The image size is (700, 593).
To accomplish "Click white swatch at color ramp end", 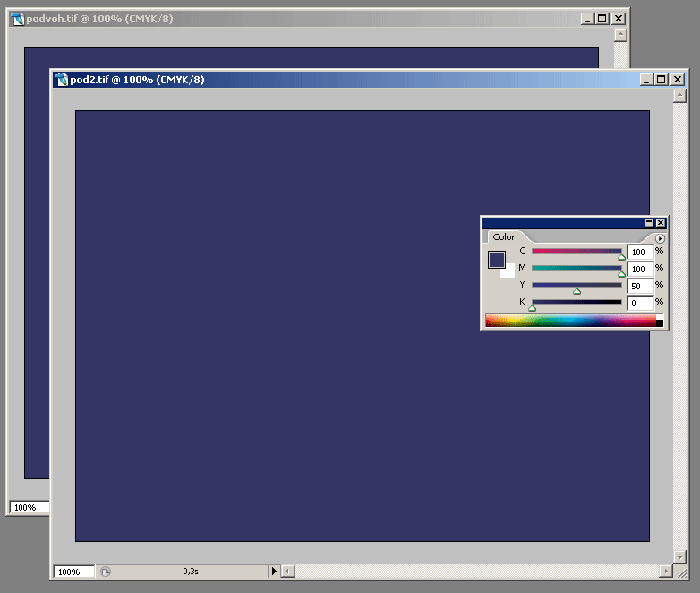I will coord(660,317).
